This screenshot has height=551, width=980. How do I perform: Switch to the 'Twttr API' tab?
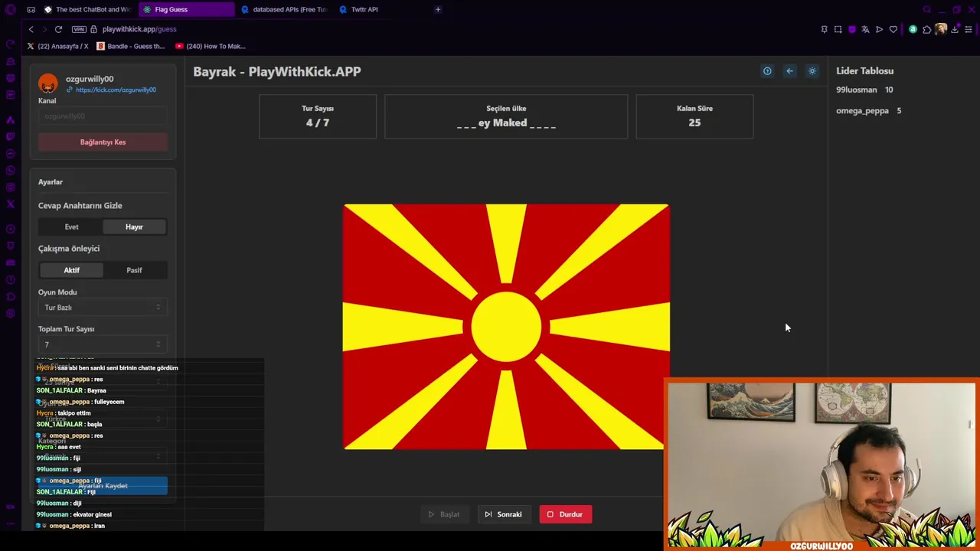click(382, 9)
